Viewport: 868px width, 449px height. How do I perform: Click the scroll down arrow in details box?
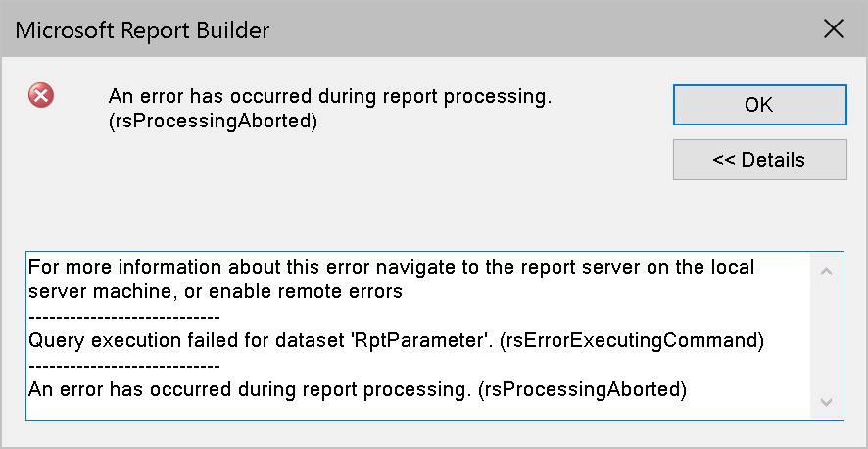point(826,402)
